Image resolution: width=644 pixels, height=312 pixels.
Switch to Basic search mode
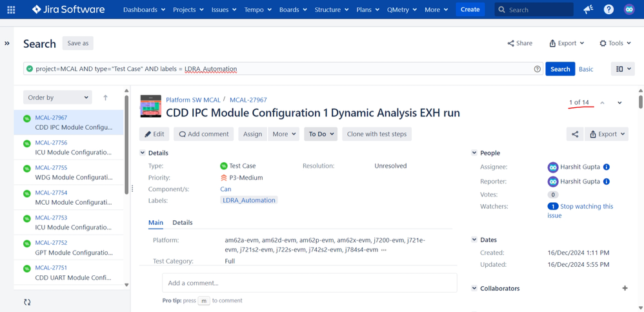coord(586,69)
